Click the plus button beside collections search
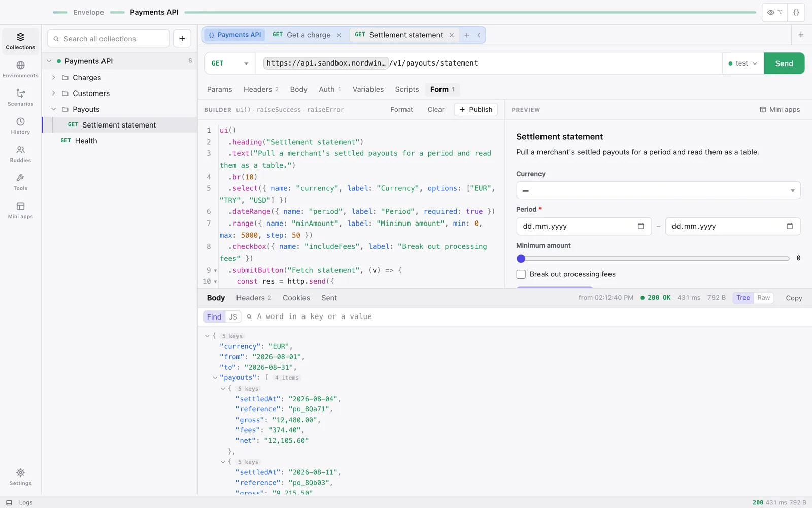Image resolution: width=812 pixels, height=508 pixels. [x=182, y=39]
